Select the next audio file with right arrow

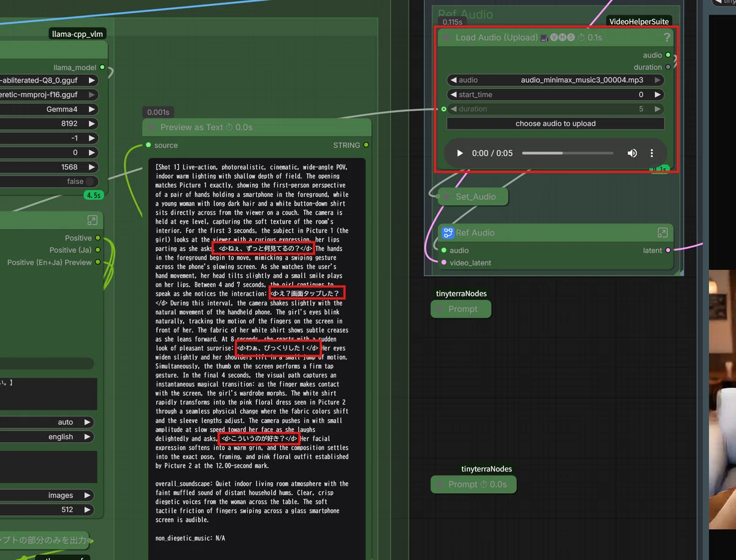[x=657, y=80]
